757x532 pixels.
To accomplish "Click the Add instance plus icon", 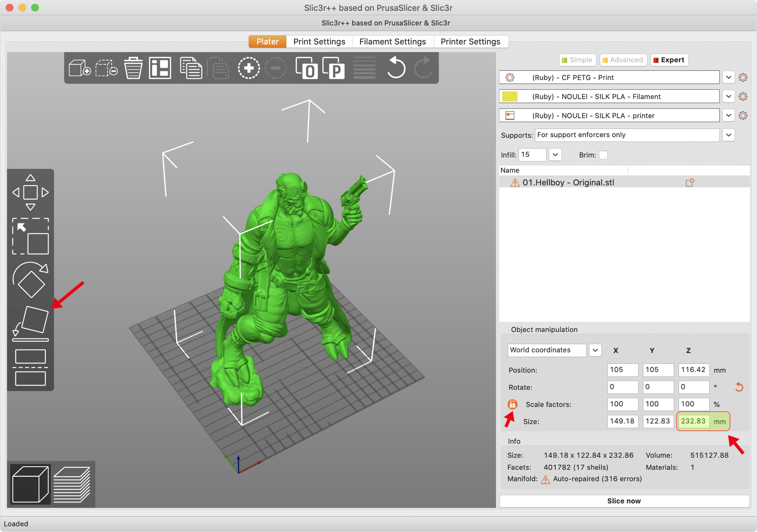I will pos(249,68).
